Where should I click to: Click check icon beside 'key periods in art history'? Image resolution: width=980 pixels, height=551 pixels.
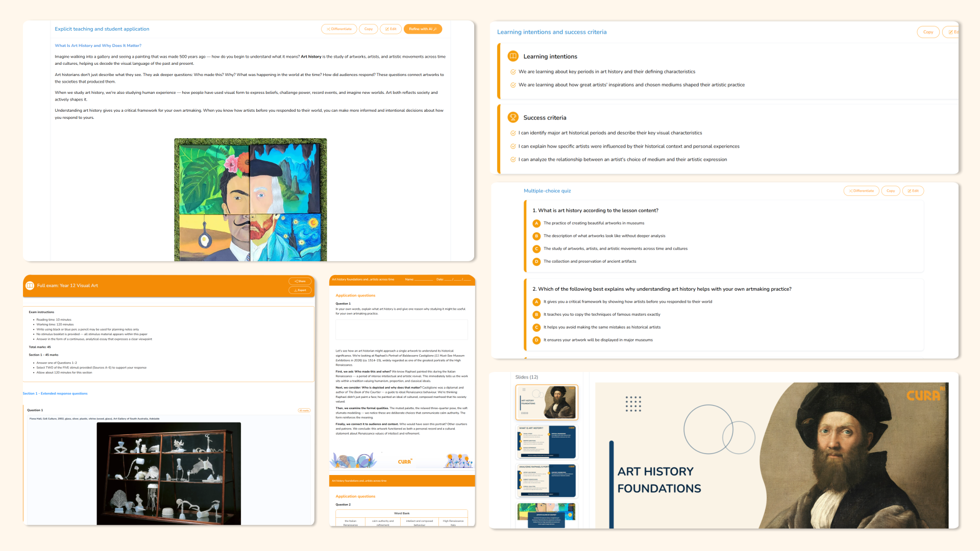513,72
